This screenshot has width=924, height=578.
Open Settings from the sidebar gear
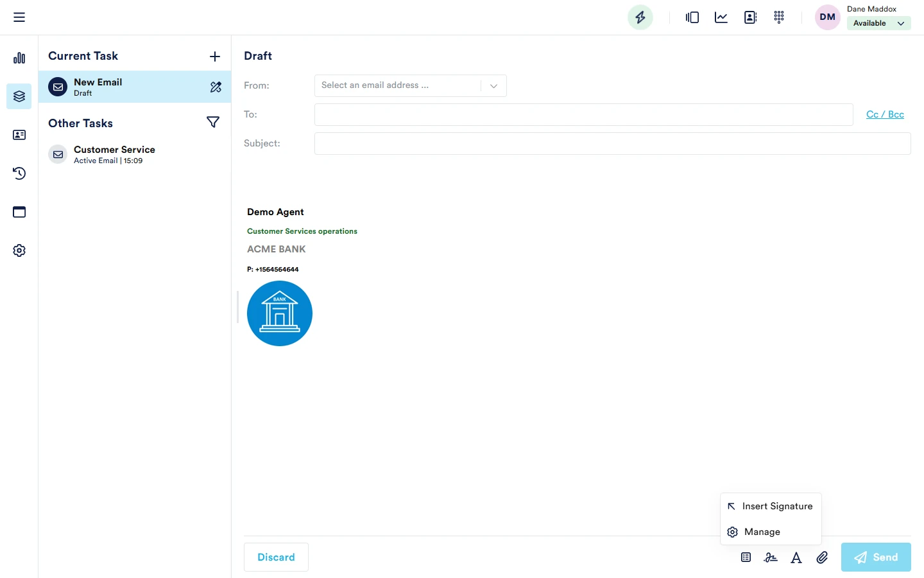[19, 250]
